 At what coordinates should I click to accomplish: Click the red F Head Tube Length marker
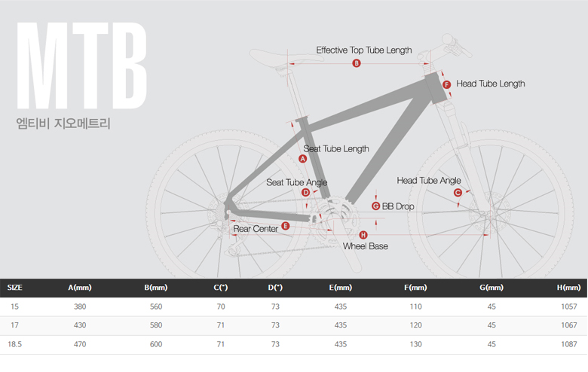coord(446,84)
